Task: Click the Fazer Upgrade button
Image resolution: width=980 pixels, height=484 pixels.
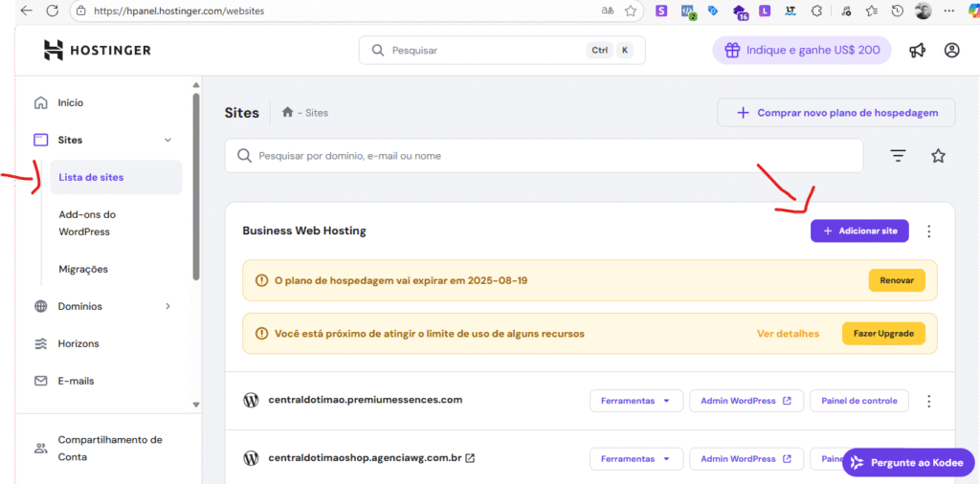Action: click(883, 334)
